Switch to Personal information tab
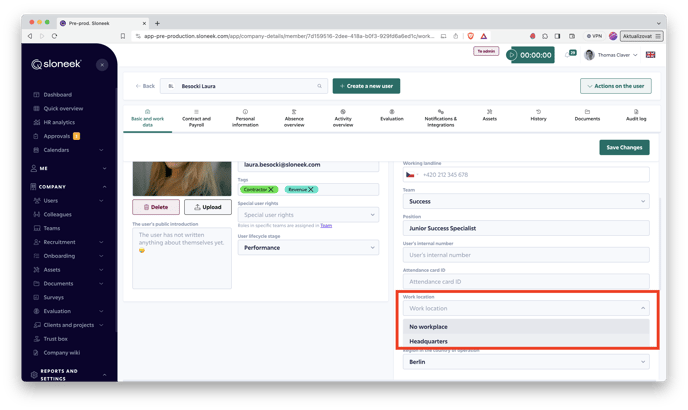The height and width of the screenshot is (410, 688). coord(245,119)
